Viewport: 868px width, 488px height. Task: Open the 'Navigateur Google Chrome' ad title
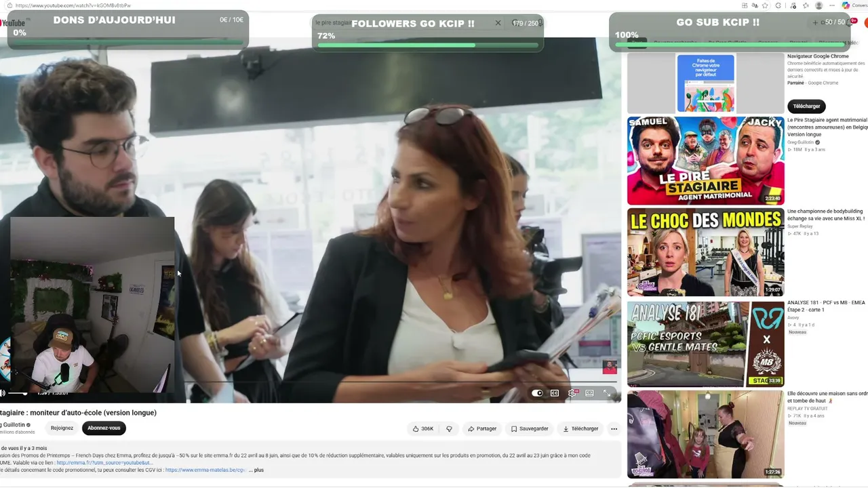(818, 56)
